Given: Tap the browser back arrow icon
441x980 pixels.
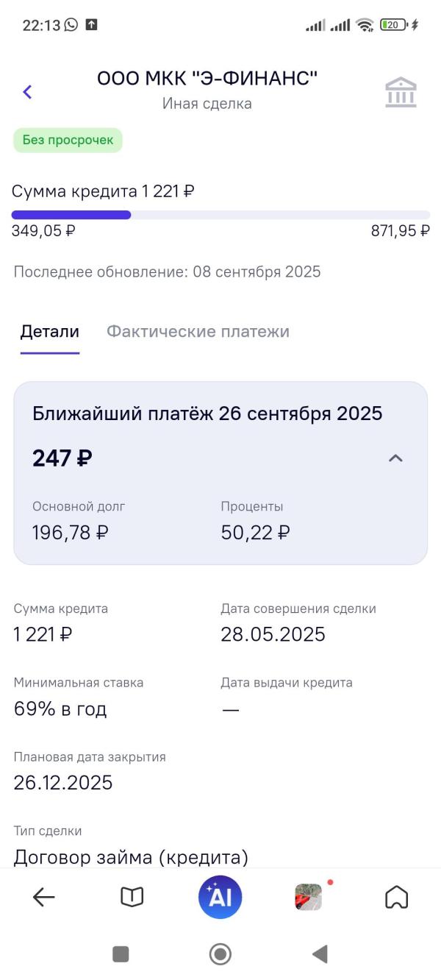Looking at the screenshot, I should tap(44, 897).
